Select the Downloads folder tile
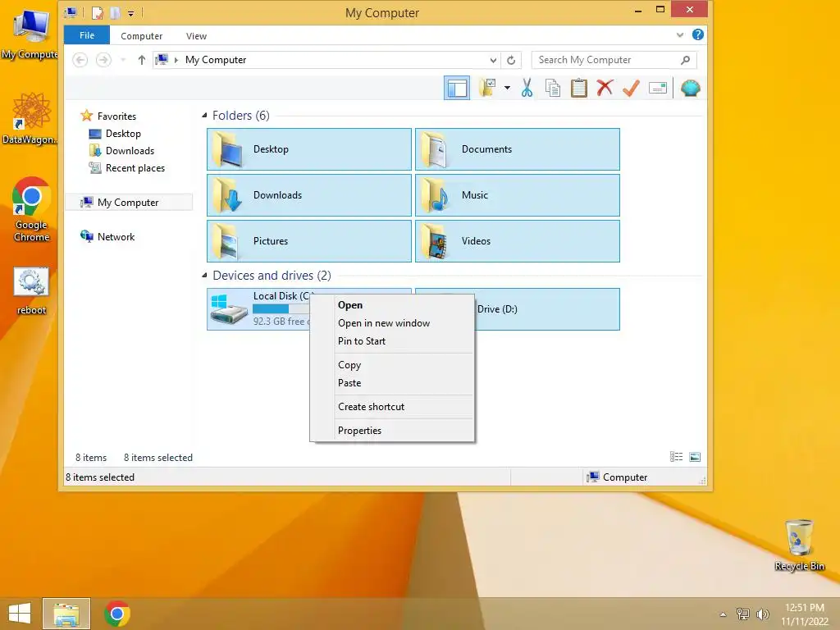Viewport: 840px width, 630px height. (x=309, y=195)
